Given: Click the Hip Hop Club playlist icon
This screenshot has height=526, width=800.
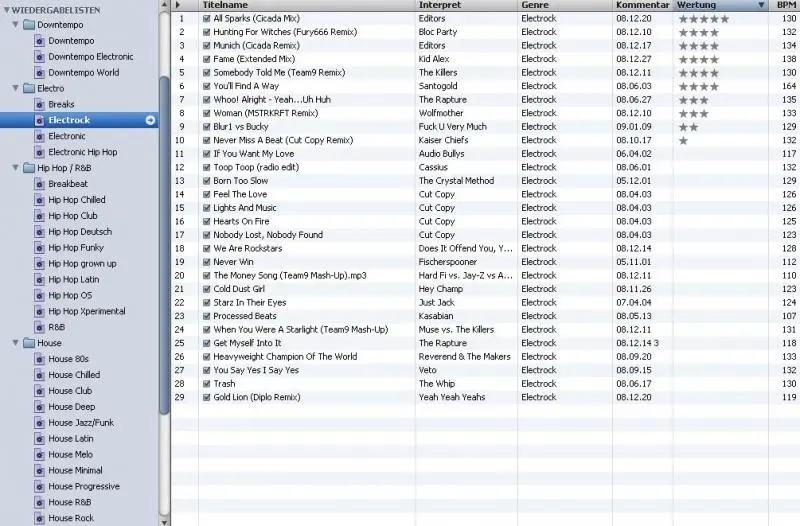Looking at the screenshot, I should pos(40,216).
